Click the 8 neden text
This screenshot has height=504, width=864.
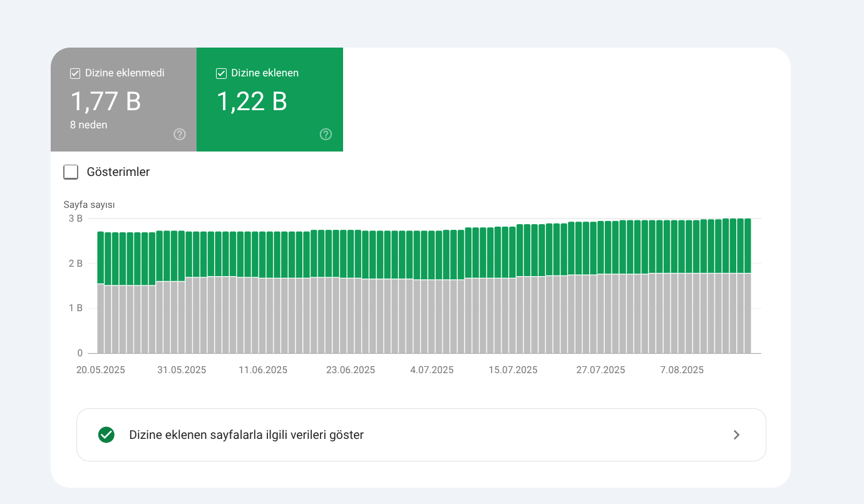click(x=88, y=125)
